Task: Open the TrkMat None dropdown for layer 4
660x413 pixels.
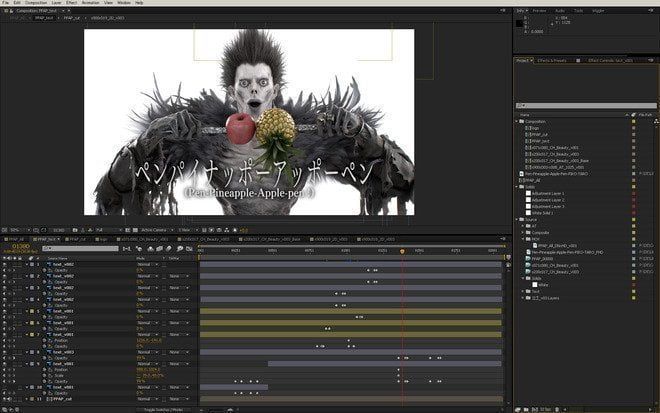Action: (x=178, y=299)
